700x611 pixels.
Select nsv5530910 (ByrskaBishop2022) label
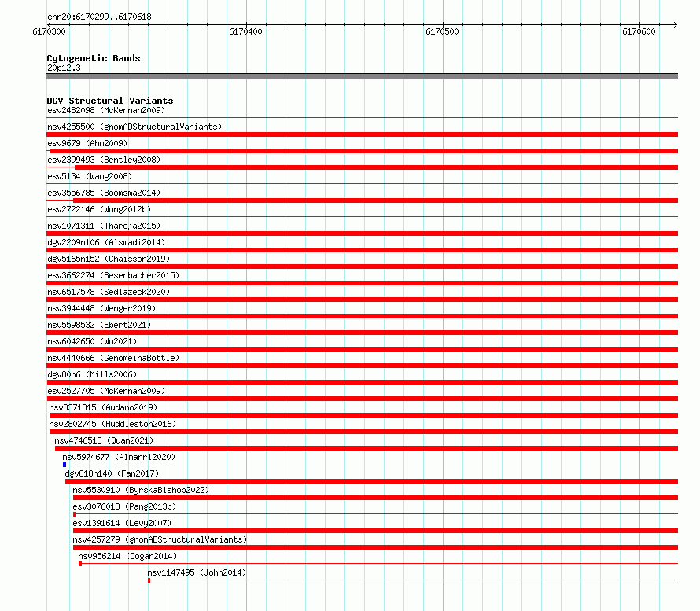point(141,490)
